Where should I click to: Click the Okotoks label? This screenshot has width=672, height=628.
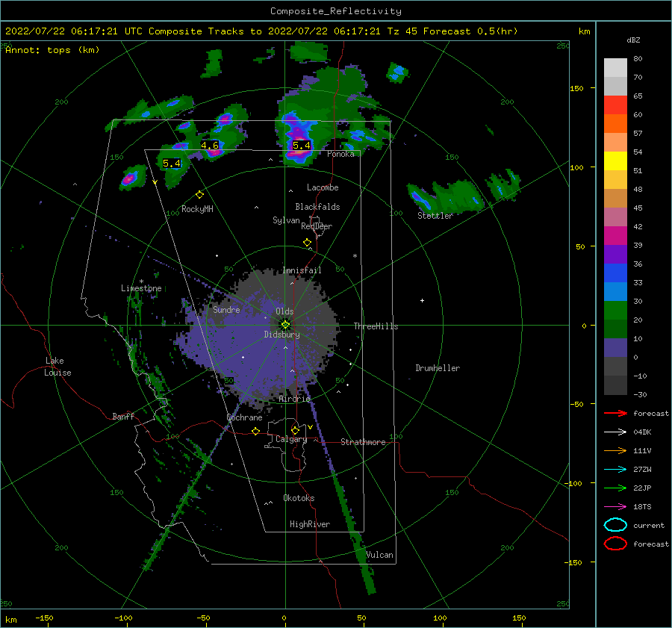pyautogui.click(x=299, y=497)
